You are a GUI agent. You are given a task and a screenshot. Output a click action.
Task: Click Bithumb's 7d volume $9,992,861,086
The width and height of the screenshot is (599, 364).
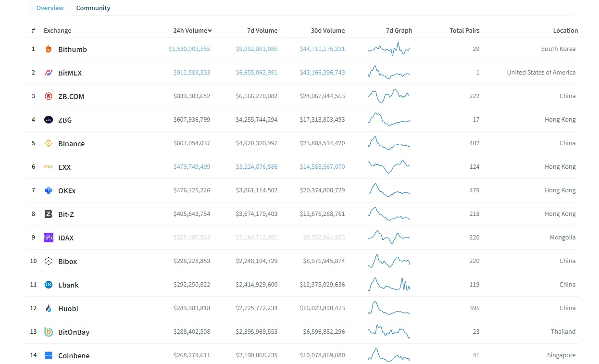[x=257, y=49]
